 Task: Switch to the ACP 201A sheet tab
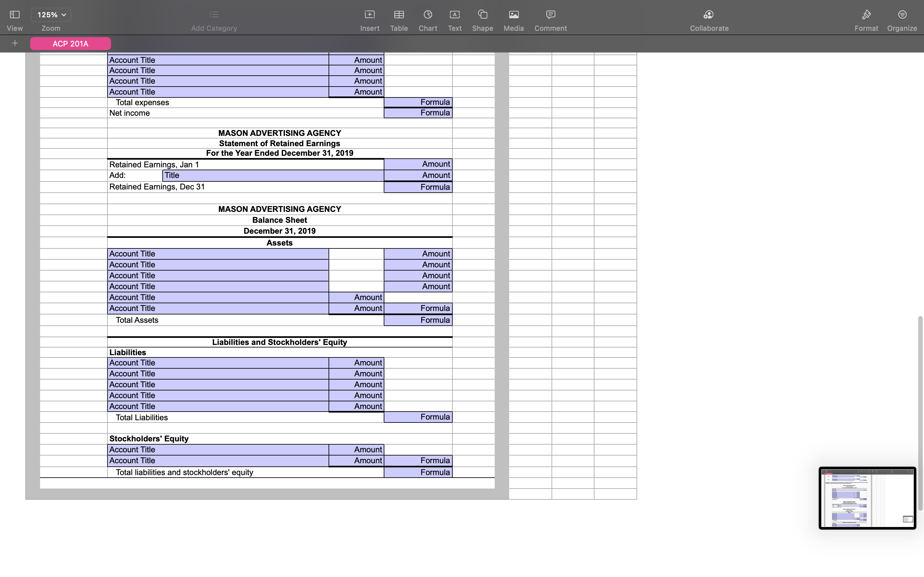[x=70, y=44]
